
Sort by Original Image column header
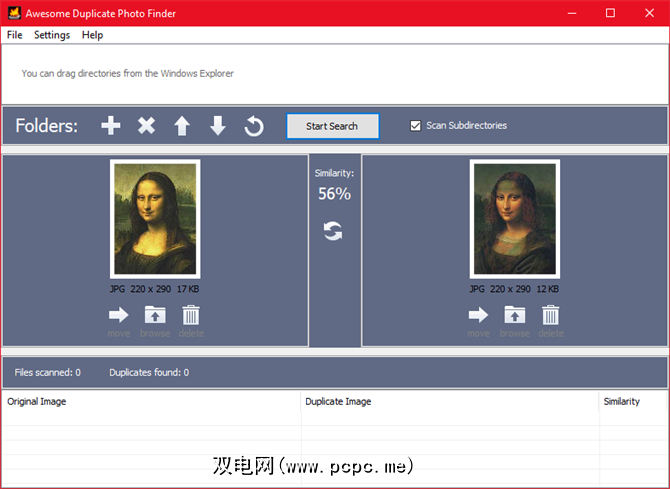click(151, 401)
